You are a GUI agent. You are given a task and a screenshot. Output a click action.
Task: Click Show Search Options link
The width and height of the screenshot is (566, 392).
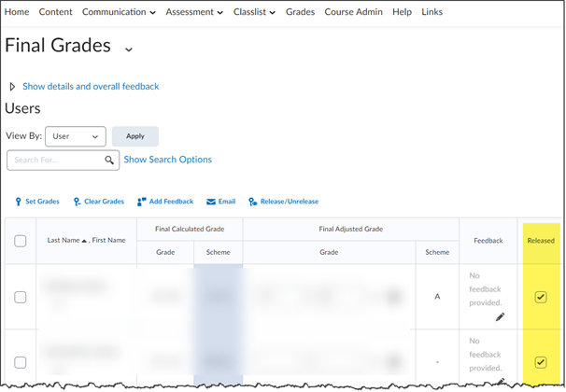click(168, 160)
